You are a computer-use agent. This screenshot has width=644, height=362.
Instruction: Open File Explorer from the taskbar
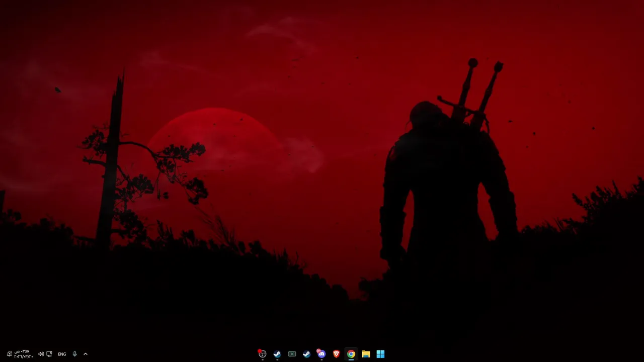pyautogui.click(x=366, y=354)
